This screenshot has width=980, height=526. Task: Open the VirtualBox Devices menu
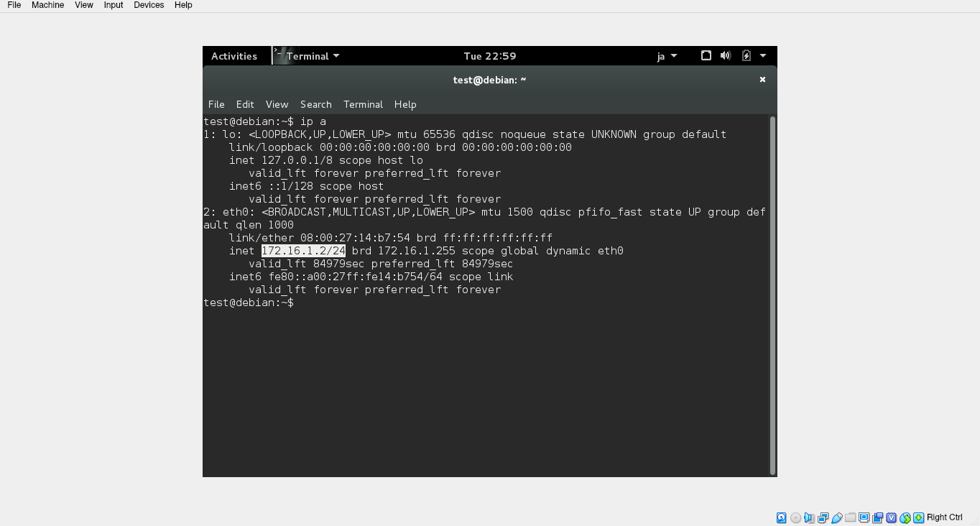(x=149, y=5)
